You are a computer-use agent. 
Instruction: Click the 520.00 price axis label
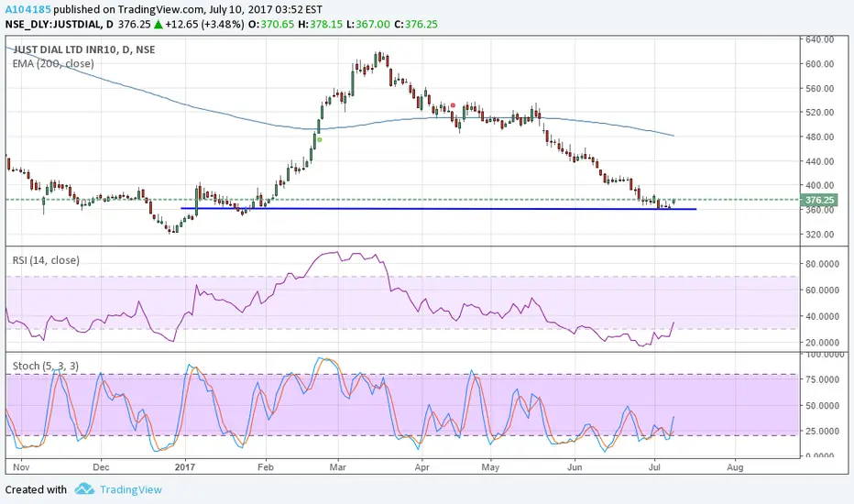pos(820,112)
